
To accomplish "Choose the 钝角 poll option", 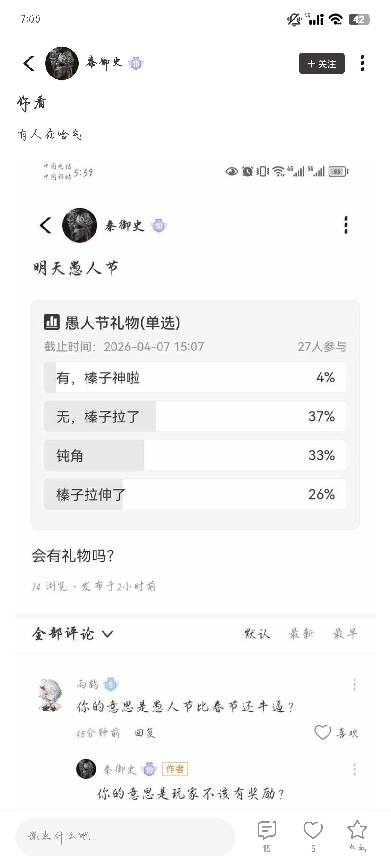I will pos(195,455).
